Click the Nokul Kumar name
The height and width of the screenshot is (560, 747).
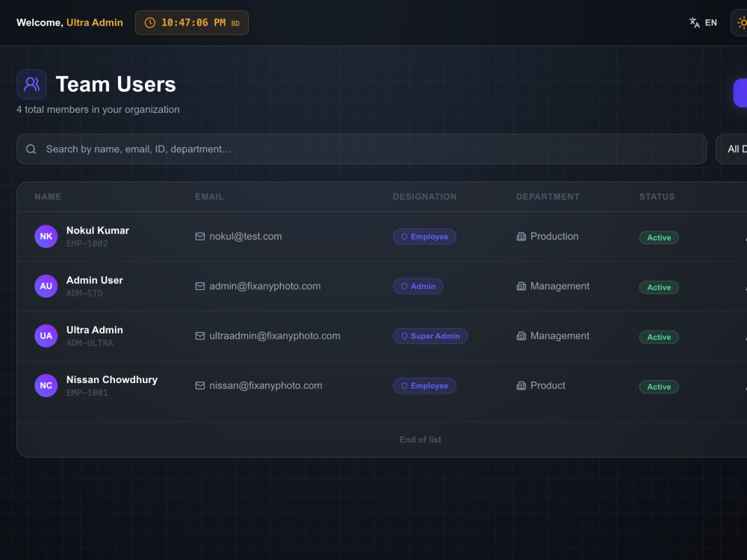pos(98,231)
